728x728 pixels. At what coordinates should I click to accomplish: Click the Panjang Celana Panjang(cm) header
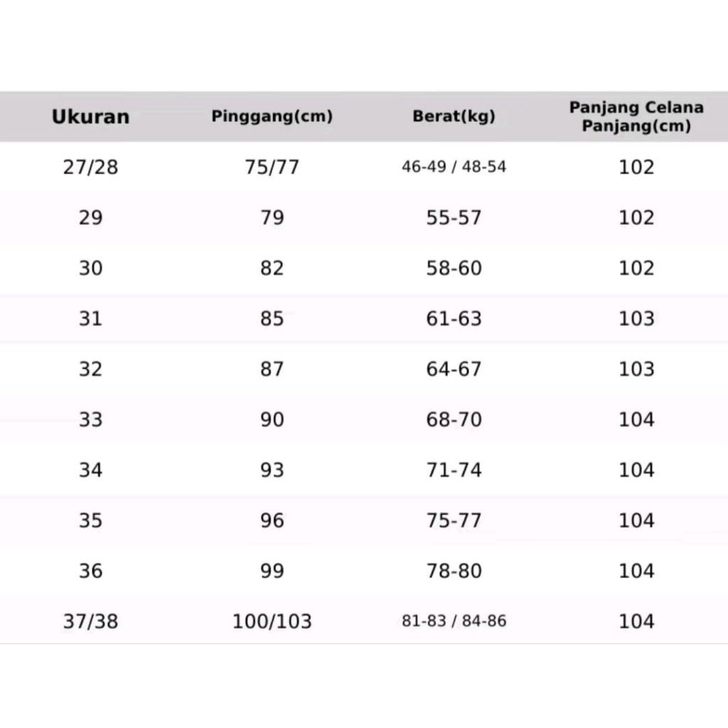[636, 117]
